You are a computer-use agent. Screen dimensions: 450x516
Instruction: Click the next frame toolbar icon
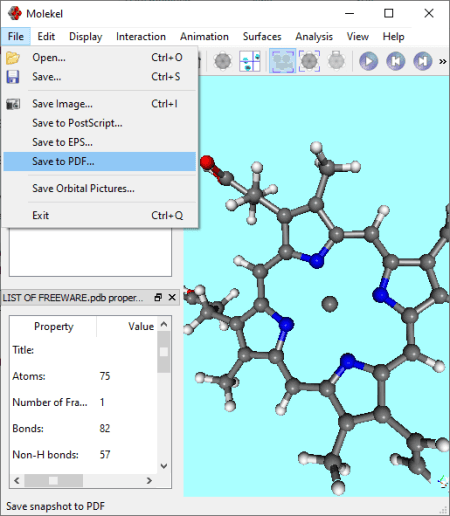pyautogui.click(x=423, y=61)
